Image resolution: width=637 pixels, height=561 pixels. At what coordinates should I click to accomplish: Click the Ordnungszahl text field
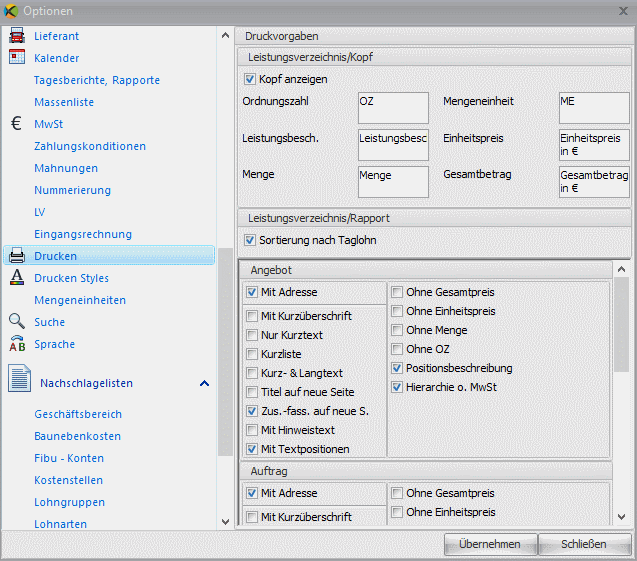[392, 107]
